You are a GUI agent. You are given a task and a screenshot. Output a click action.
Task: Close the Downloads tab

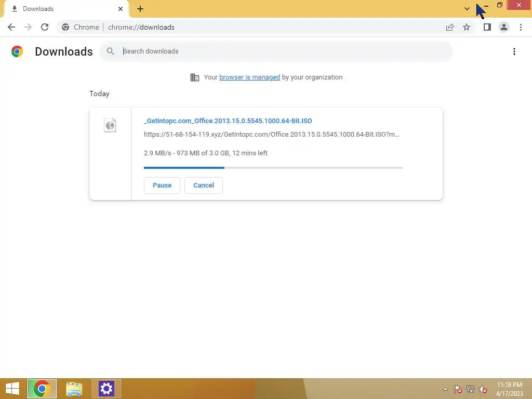pyautogui.click(x=121, y=9)
